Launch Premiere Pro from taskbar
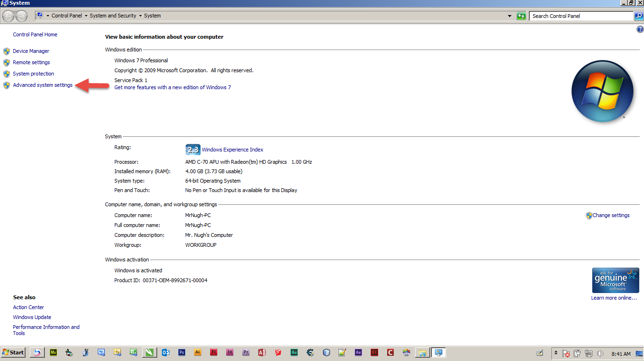Image resolution: width=644 pixels, height=361 pixels. [x=246, y=353]
